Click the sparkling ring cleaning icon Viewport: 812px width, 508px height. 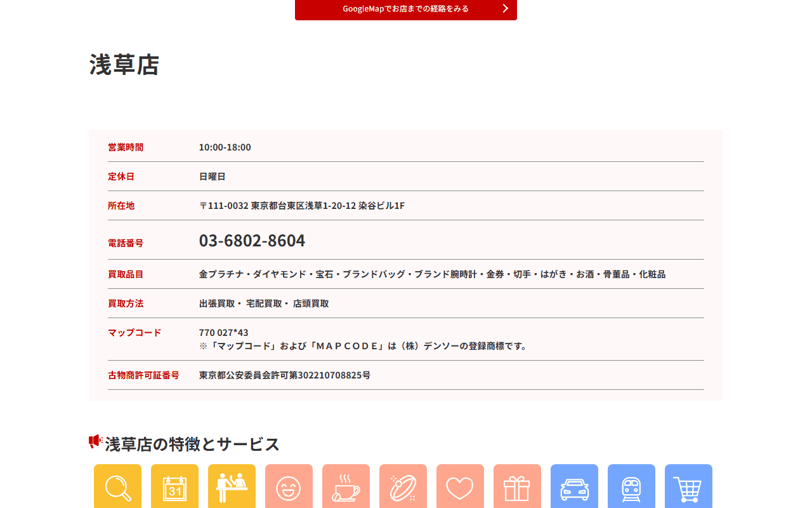tap(403, 486)
